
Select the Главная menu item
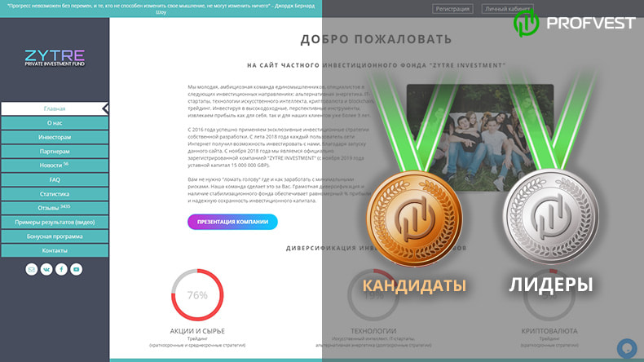click(x=55, y=108)
